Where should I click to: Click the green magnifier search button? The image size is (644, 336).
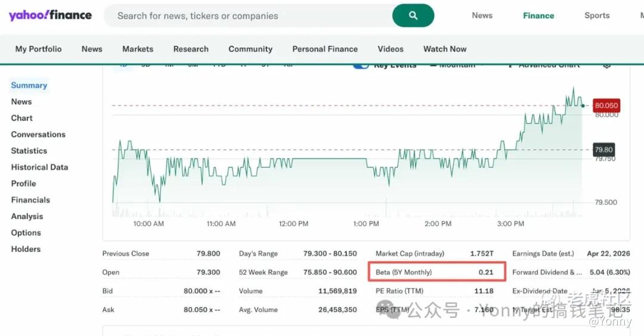(413, 15)
